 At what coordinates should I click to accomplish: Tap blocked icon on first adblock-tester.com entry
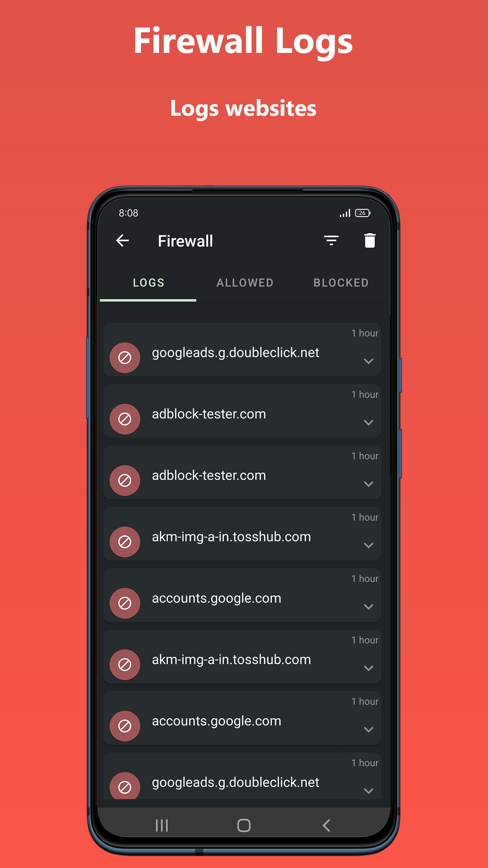125,419
